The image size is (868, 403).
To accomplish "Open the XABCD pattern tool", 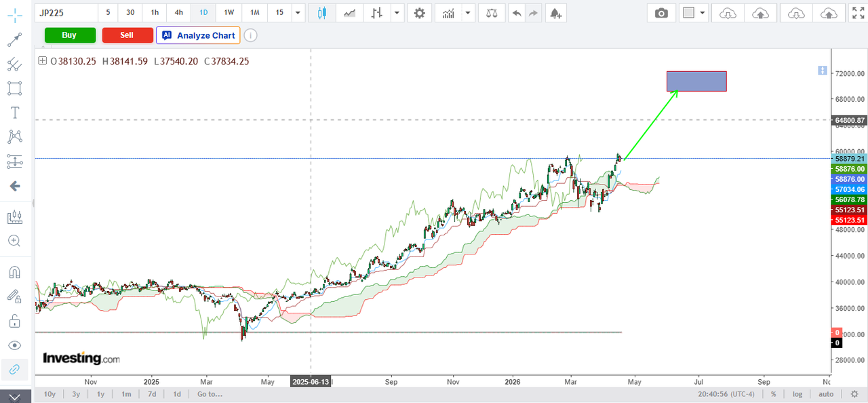I will pos(14,137).
